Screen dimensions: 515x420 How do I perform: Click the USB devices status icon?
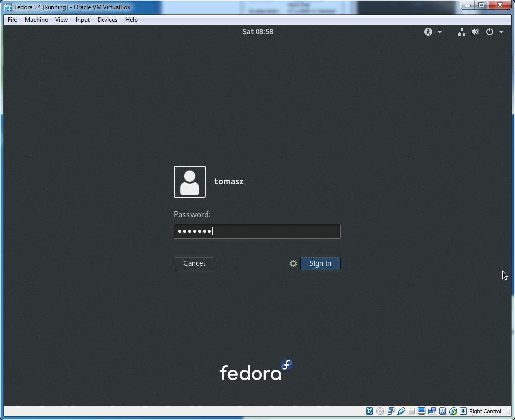pyautogui.click(x=401, y=411)
